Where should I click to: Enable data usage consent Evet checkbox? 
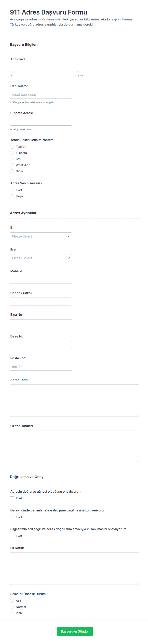12,536
